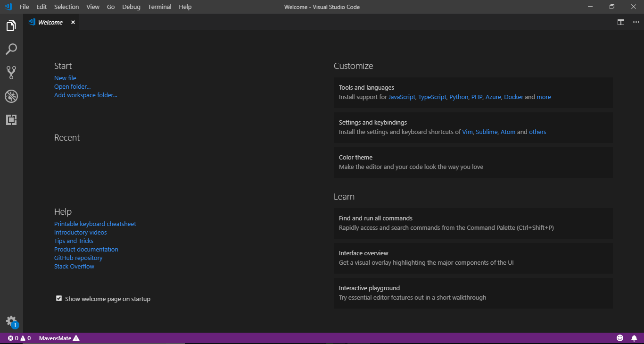644x344 pixels.
Task: Open the Introductory videos link
Action: [x=81, y=232]
